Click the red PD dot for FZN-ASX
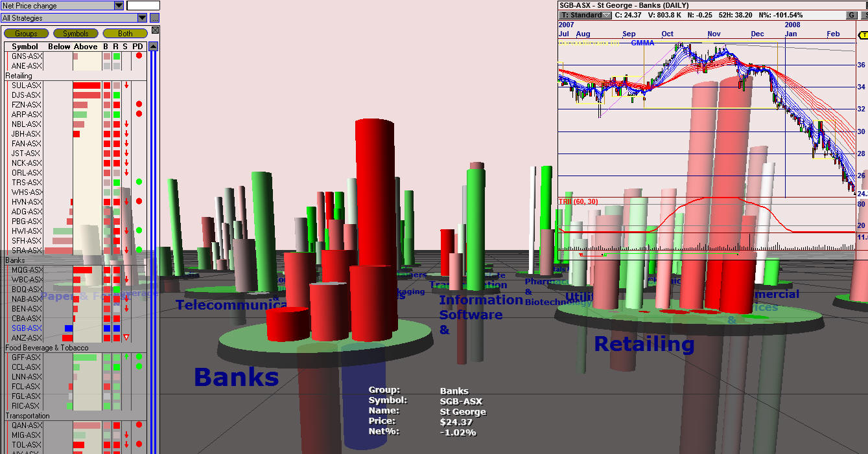The width and height of the screenshot is (868, 454). (139, 104)
